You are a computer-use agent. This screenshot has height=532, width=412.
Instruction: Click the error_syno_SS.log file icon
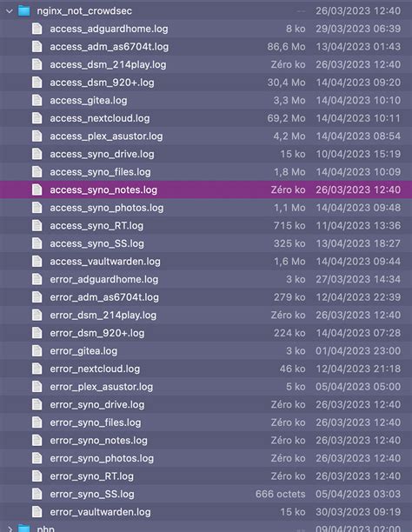pyautogui.click(x=37, y=494)
